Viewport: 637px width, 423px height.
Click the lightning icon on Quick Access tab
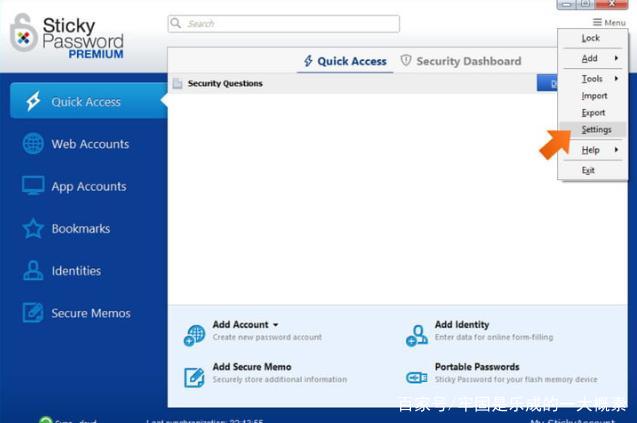tap(308, 61)
